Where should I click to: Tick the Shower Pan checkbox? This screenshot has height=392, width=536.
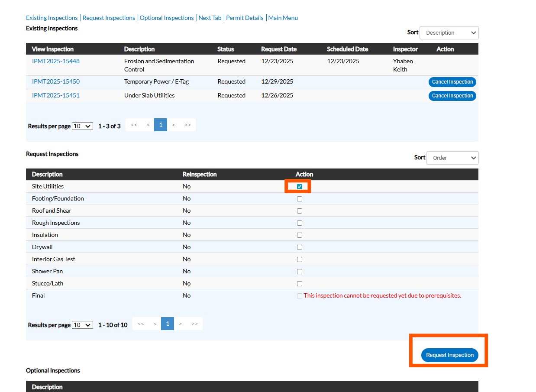pos(300,272)
